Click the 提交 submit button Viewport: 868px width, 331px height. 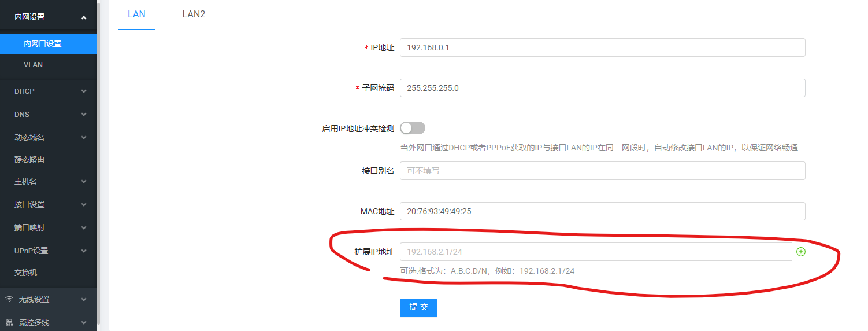point(418,307)
